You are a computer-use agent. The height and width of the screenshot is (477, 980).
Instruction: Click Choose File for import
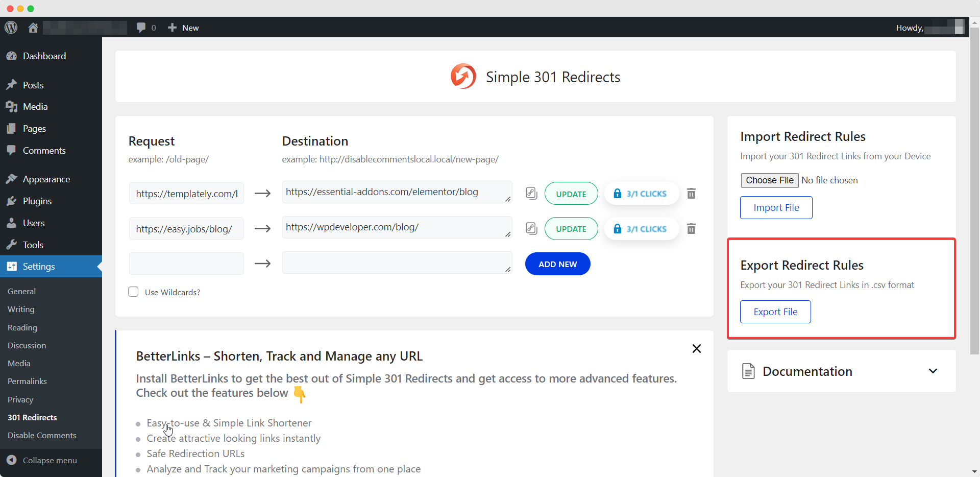(770, 180)
